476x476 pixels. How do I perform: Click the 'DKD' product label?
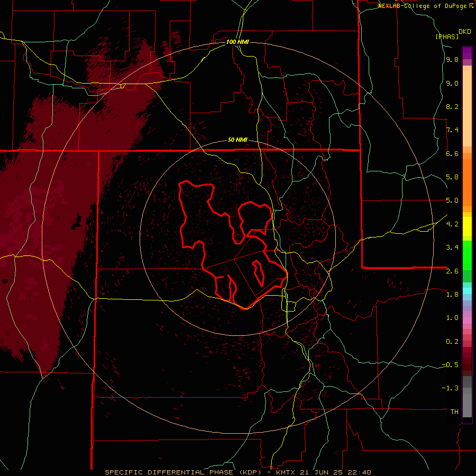464,32
